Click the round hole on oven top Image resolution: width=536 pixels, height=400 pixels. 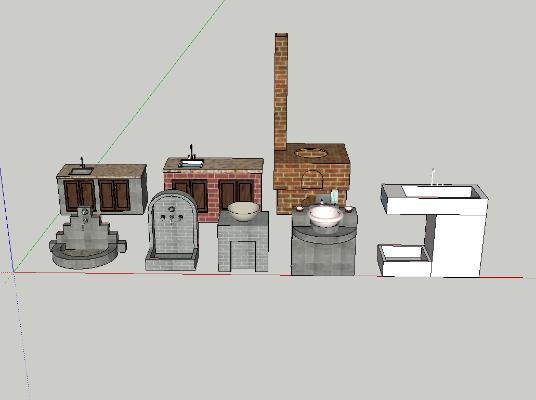click(x=310, y=152)
